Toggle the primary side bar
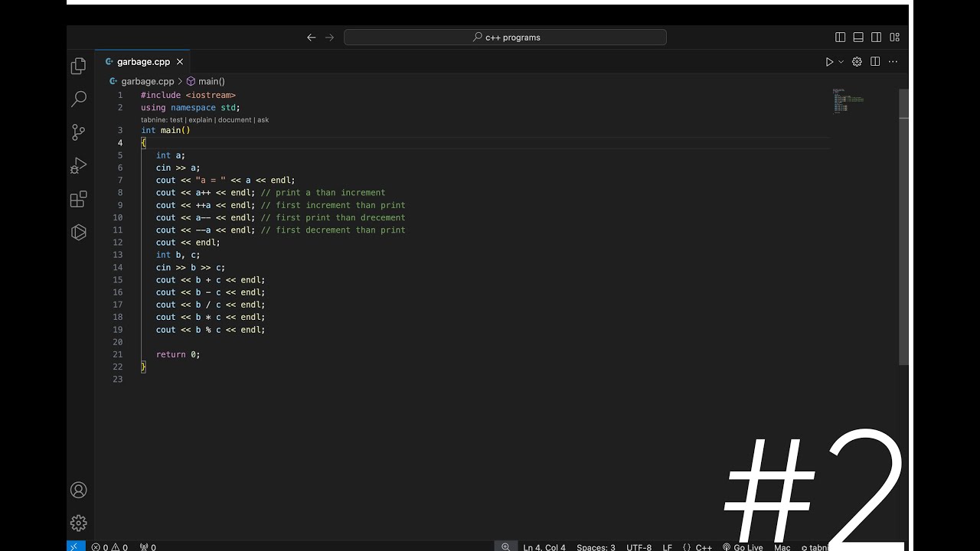 (x=840, y=37)
